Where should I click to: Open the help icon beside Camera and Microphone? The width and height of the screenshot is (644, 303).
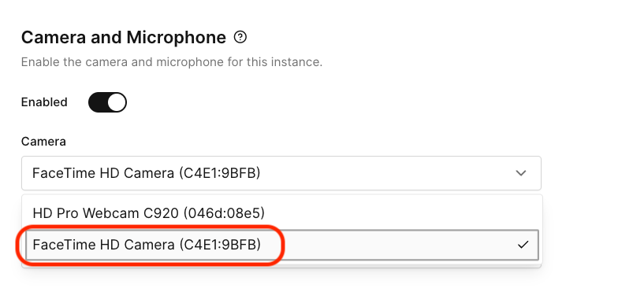coord(240,38)
